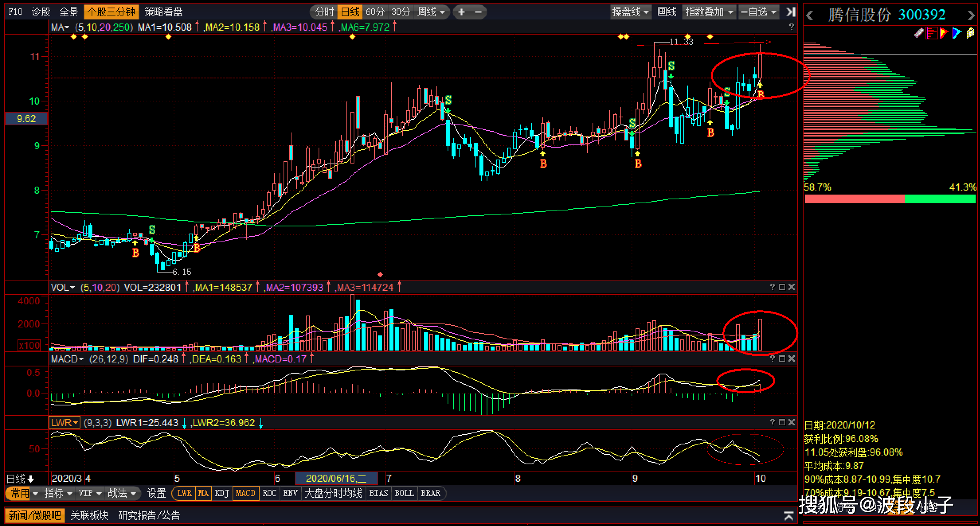Open the 诊股 tab
This screenshot has height=526, width=980.
(41, 12)
